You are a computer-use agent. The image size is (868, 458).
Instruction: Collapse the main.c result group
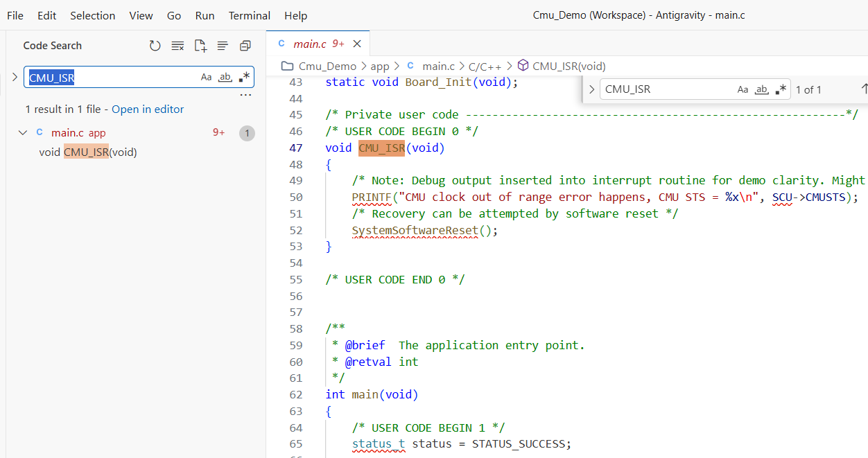point(23,132)
